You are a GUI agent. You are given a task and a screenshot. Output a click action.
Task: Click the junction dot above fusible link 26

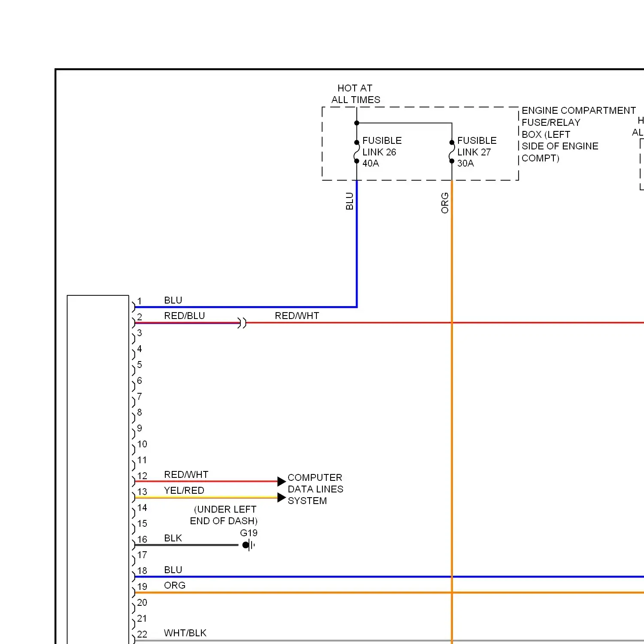(x=356, y=123)
